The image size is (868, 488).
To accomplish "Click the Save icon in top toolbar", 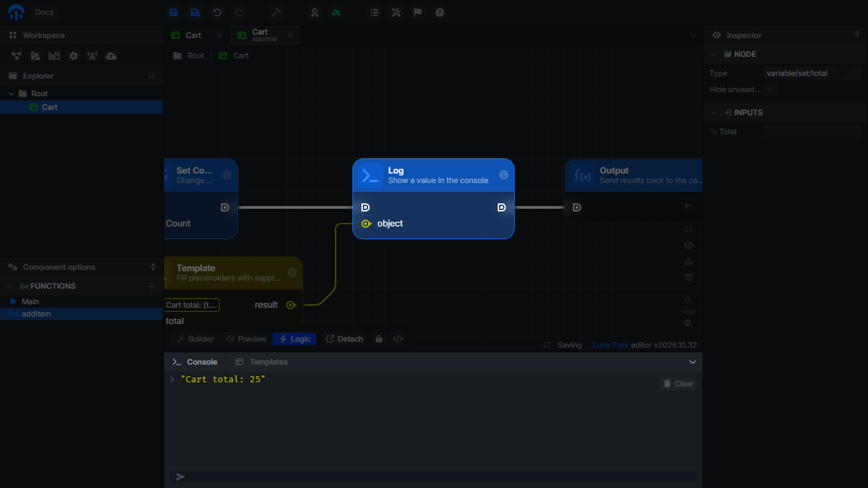I will (x=174, y=12).
